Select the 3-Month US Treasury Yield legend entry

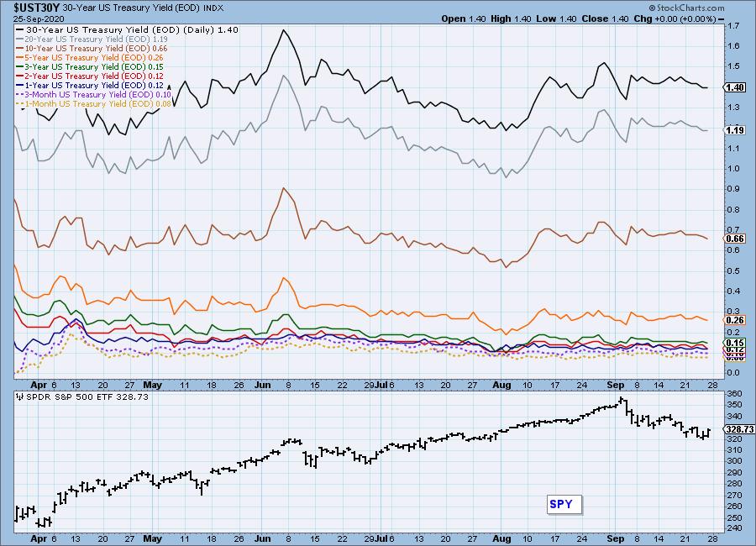(94, 94)
